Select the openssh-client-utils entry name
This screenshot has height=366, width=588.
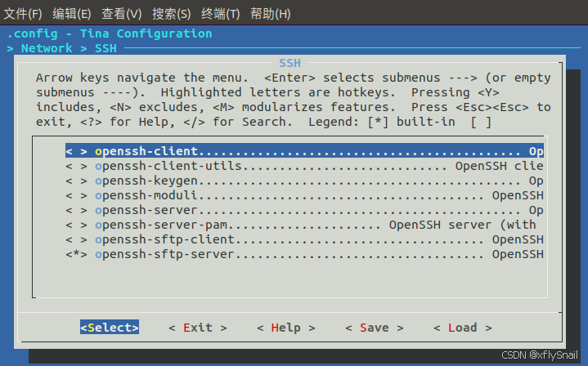tap(168, 166)
